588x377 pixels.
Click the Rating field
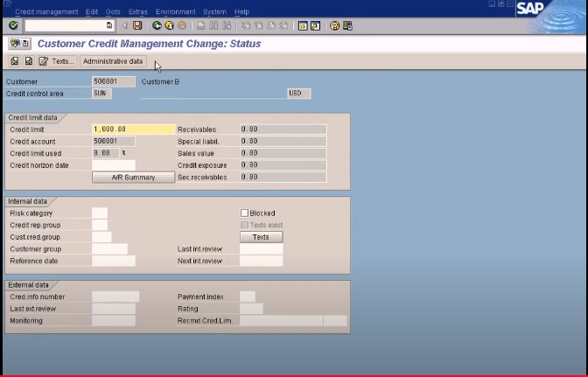(x=251, y=309)
